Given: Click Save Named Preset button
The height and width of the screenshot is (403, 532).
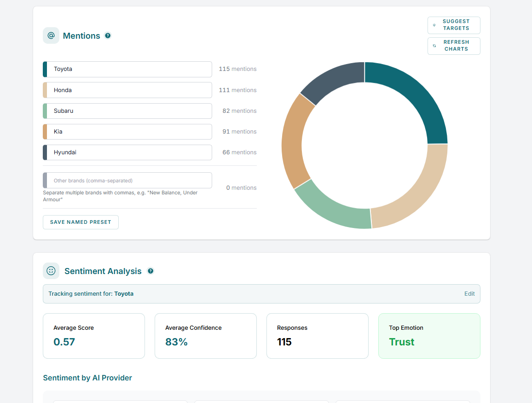Looking at the screenshot, I should click(x=81, y=222).
